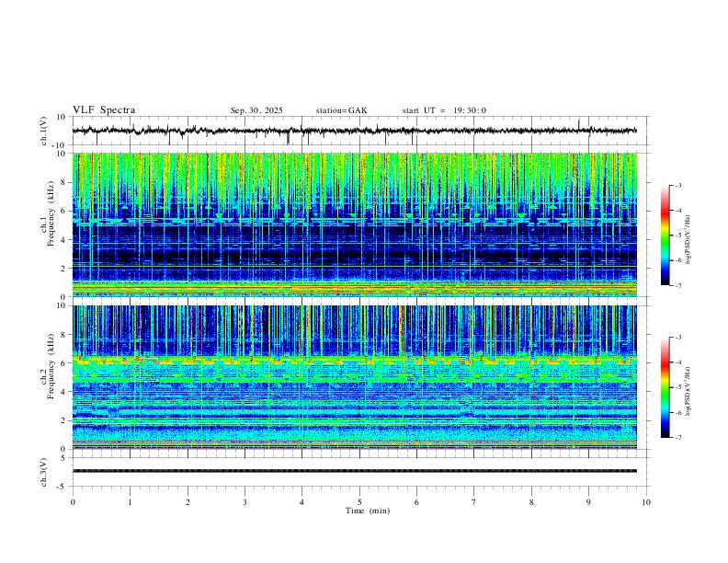Click the -4 tick on ch.2 colorbar

(677, 362)
